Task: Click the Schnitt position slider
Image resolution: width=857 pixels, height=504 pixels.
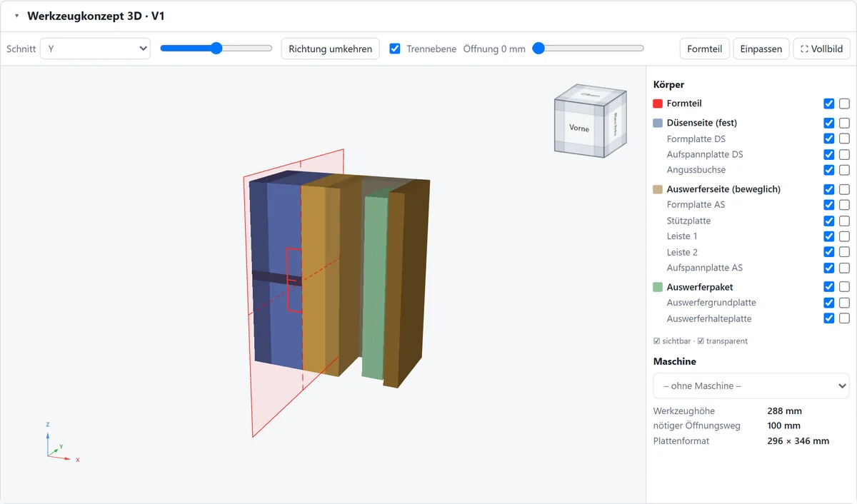Action: click(216, 49)
